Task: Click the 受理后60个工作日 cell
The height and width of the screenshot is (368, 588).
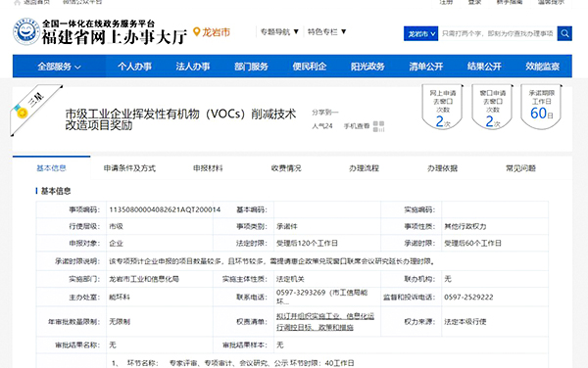Action: [x=472, y=244]
